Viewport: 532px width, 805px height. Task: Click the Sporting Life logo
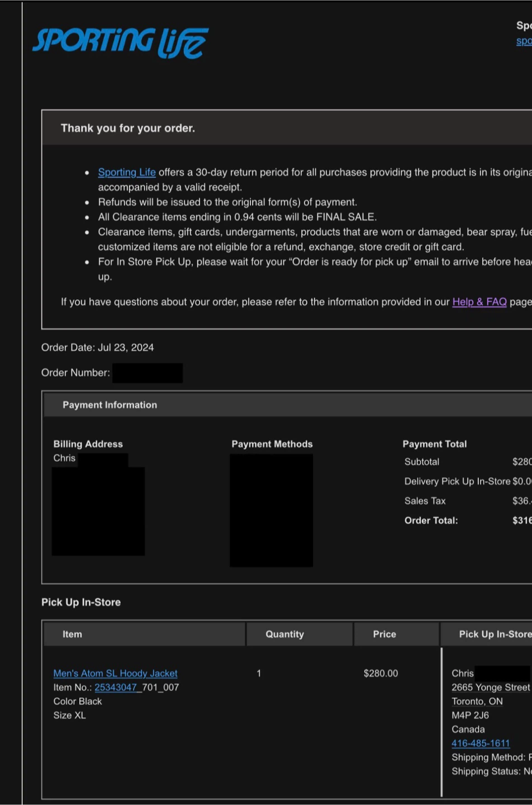tap(120, 43)
